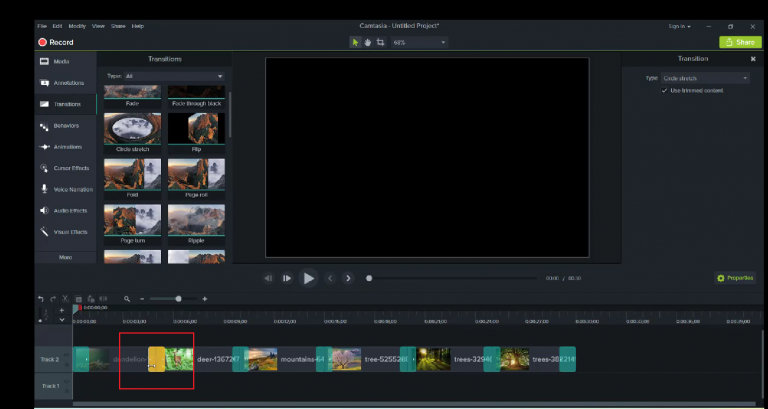768x409 pixels.
Task: Open the Modify menu
Action: [x=77, y=26]
